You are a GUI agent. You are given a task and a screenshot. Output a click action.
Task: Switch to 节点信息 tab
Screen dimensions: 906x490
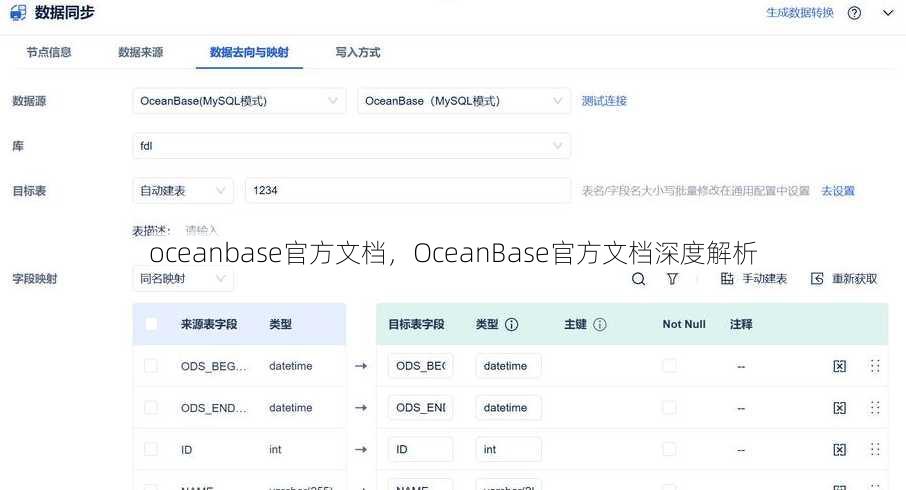pyautogui.click(x=49, y=52)
